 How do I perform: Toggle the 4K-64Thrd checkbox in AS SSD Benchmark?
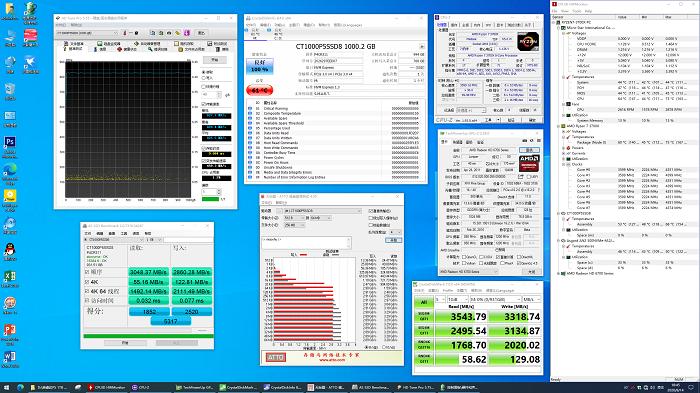[87, 291]
